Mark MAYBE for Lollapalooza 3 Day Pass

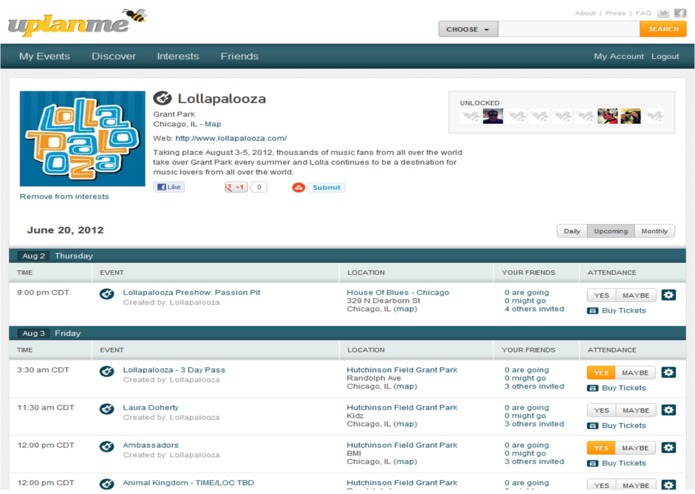point(635,373)
